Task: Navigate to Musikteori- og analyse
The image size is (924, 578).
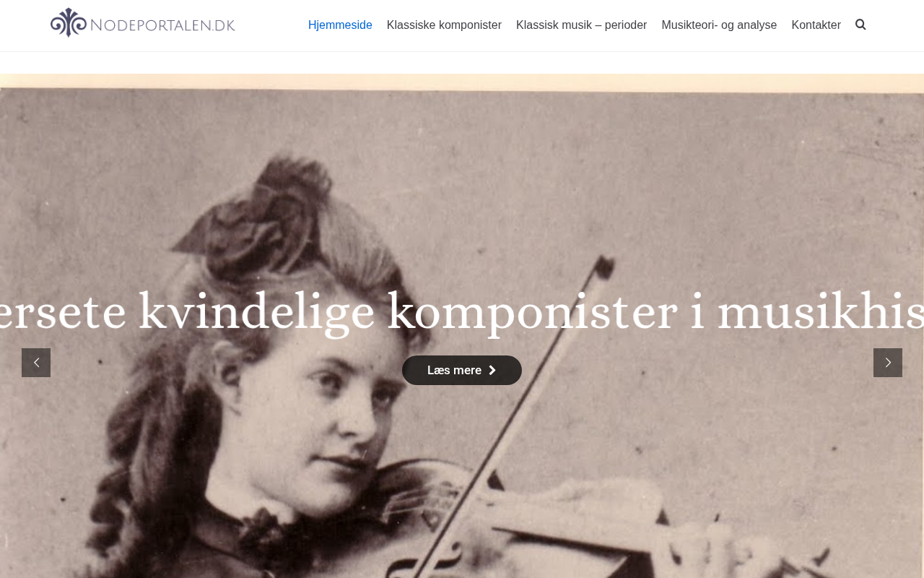Action: (719, 25)
